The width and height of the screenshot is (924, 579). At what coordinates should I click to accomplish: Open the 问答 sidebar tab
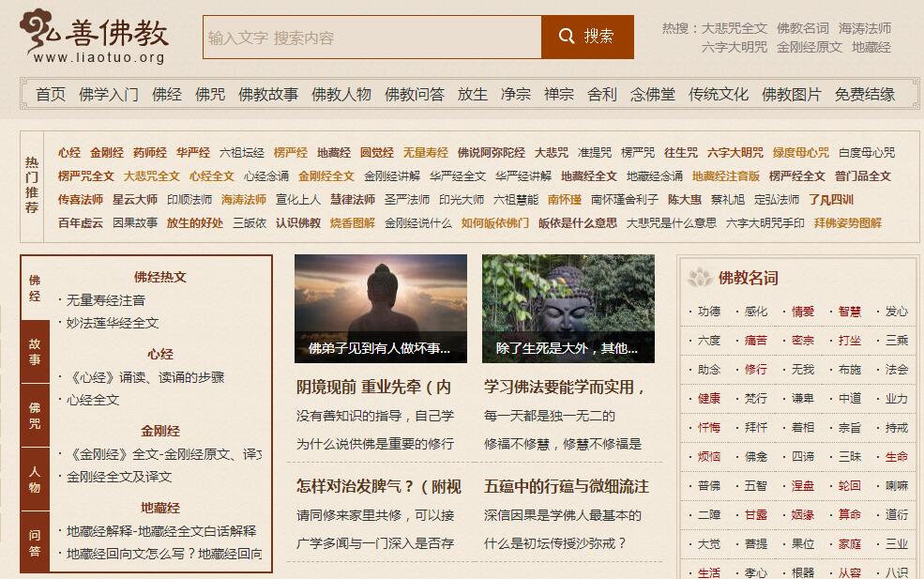pos(35,541)
